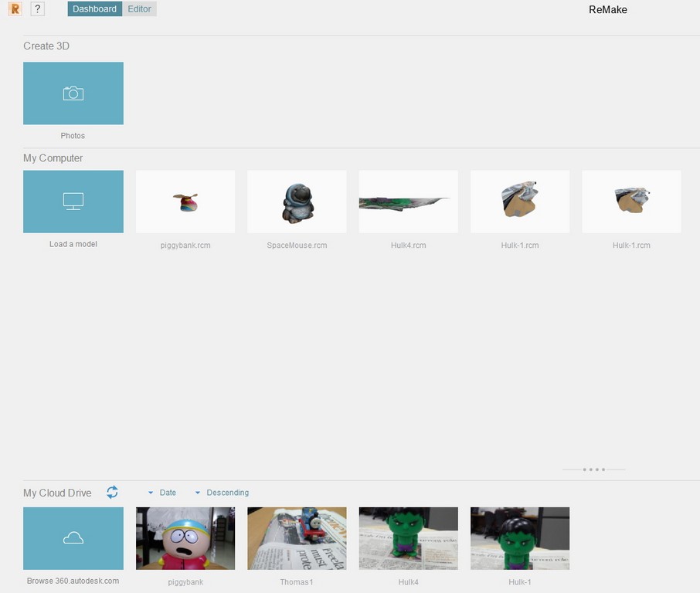The width and height of the screenshot is (700, 593).
Task: Click the Hulk4.rcm file name
Action: [409, 246]
